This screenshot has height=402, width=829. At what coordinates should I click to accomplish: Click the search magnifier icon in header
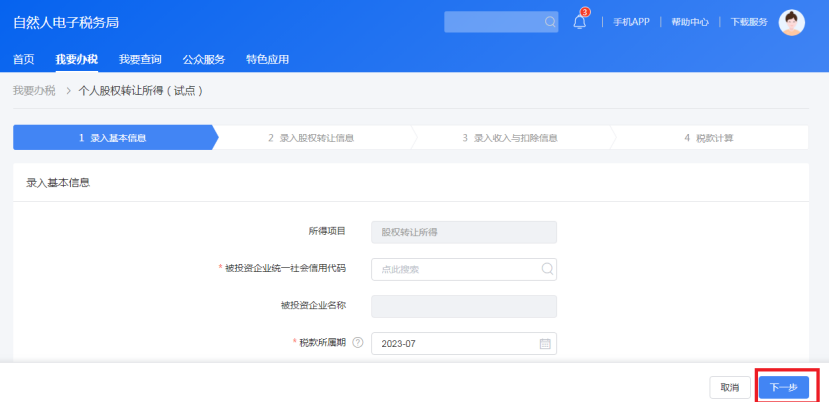550,22
